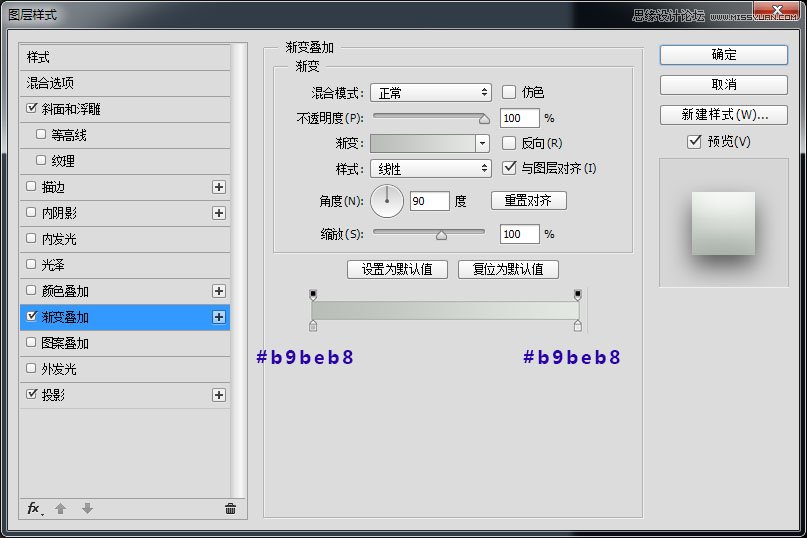Screen dimensions: 807x538
Task: Enable 等高线 checkbox
Action: [41, 134]
